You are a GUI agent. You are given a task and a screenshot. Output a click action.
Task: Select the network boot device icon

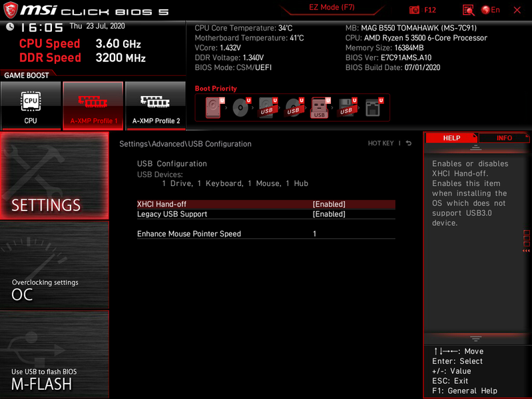pyautogui.click(x=374, y=107)
